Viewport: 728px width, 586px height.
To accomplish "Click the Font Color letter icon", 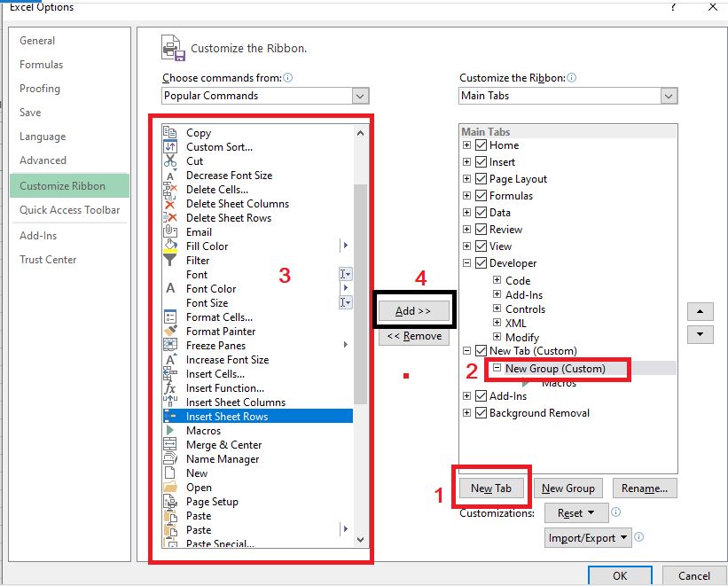I will tap(170, 288).
